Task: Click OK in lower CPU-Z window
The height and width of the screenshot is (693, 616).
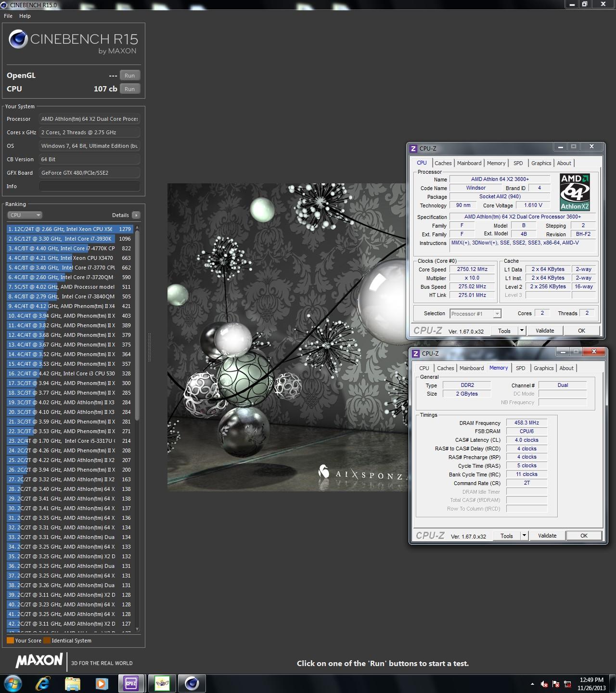Action: tap(584, 536)
